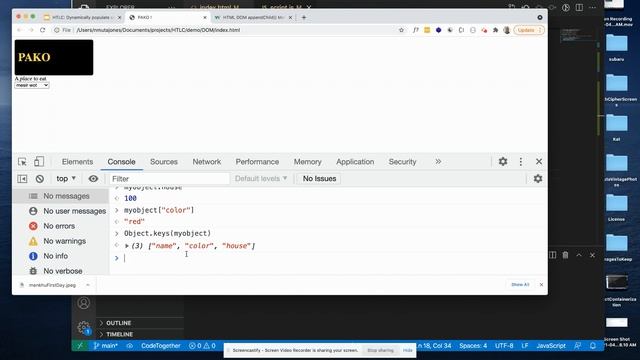This screenshot has width=640, height=360.
Task: Go forward in Chrome navigation
Action: pos(31,30)
